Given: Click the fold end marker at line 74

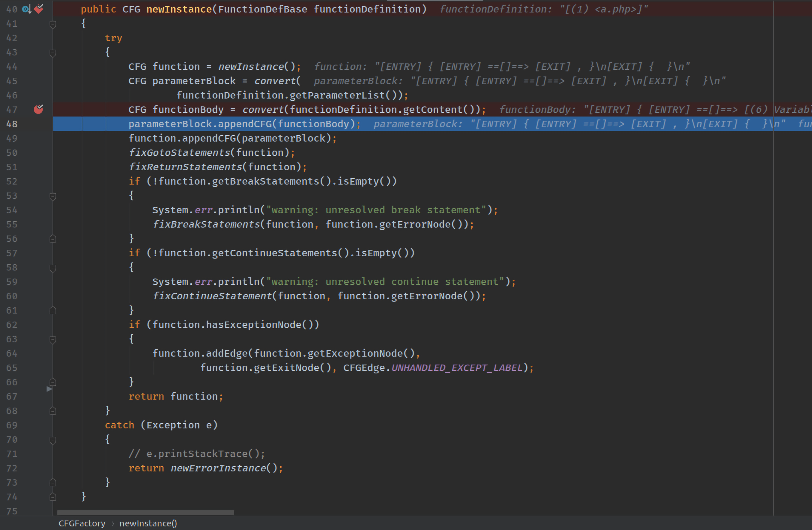Looking at the screenshot, I should click(x=53, y=497).
